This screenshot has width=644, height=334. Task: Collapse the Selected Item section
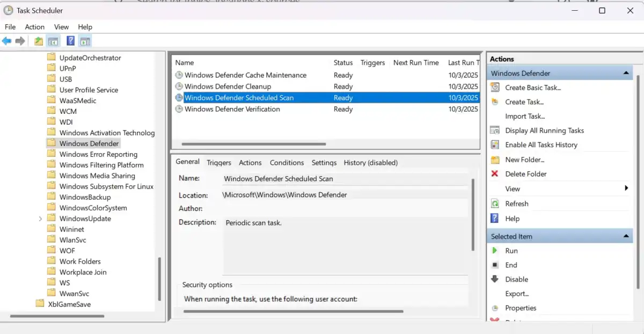point(626,236)
